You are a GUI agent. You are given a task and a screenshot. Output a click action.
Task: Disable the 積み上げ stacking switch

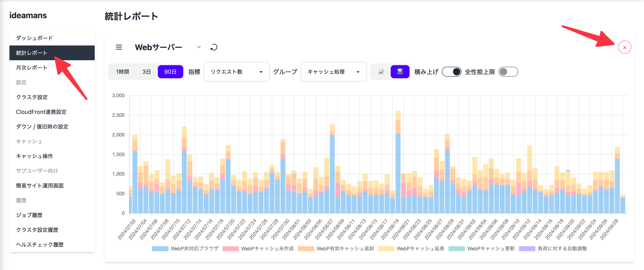pos(452,72)
